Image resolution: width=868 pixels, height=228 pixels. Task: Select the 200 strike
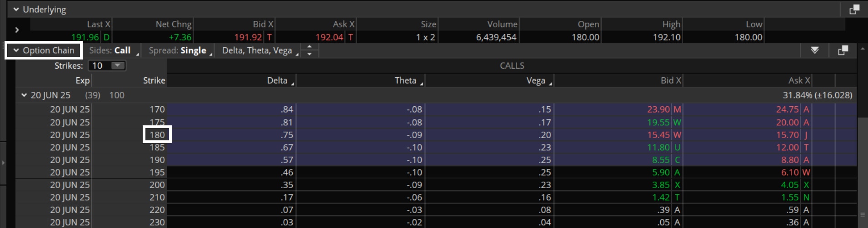[x=157, y=185]
